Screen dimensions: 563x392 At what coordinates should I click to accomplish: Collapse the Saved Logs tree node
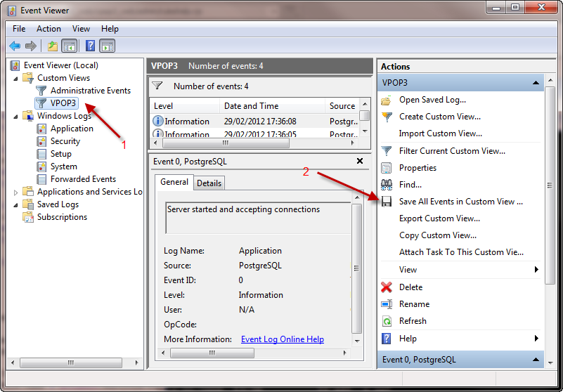[x=15, y=205]
